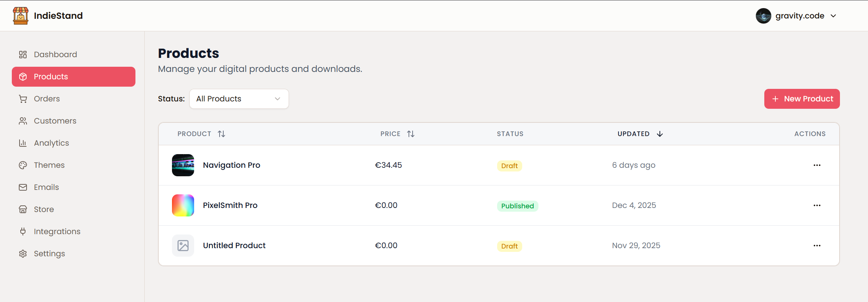The image size is (868, 302).
Task: Open actions menu for PixelSmith Pro
Action: (817, 205)
